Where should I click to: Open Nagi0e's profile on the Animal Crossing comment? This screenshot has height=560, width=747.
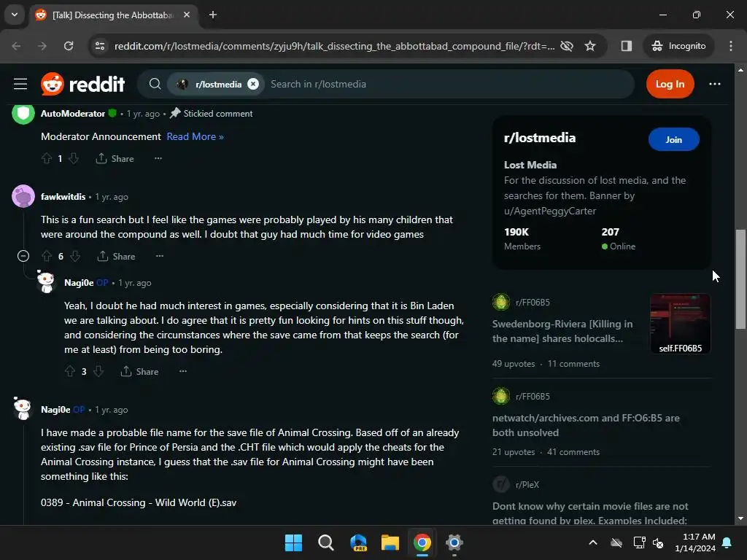55,410
